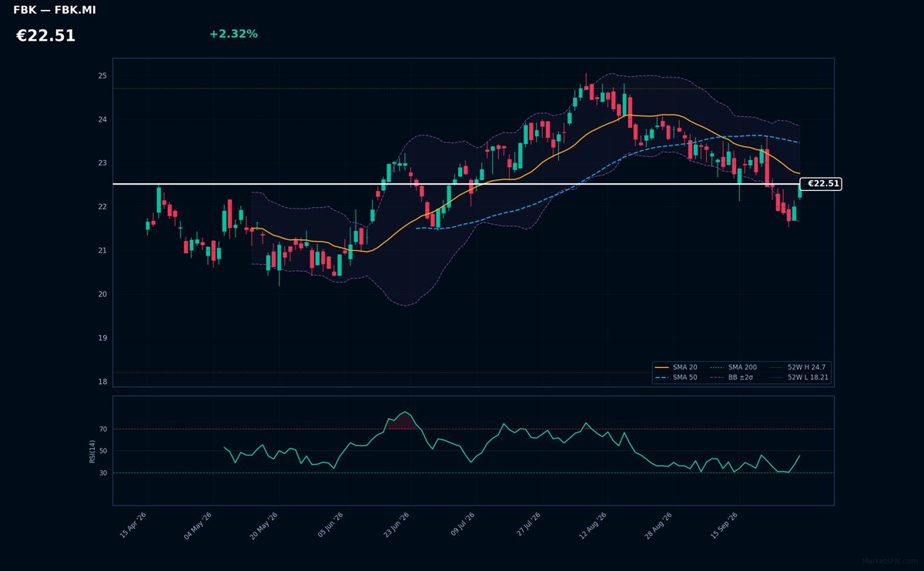Click the 25 price axis label

point(102,76)
